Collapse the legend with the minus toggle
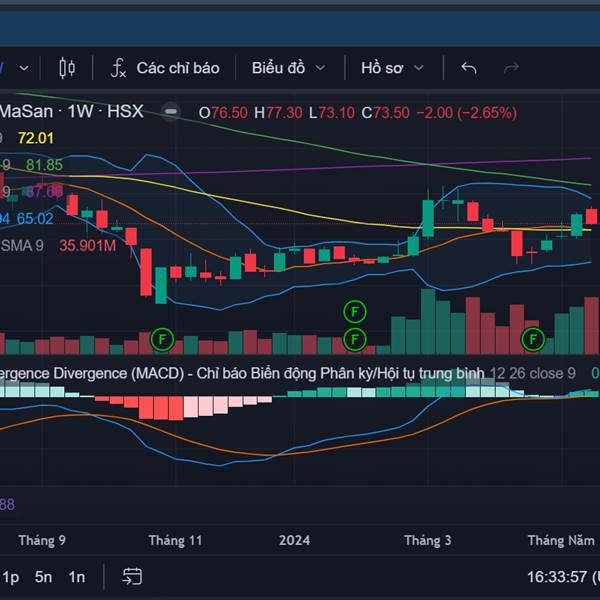The height and width of the screenshot is (600, 600). point(171,112)
